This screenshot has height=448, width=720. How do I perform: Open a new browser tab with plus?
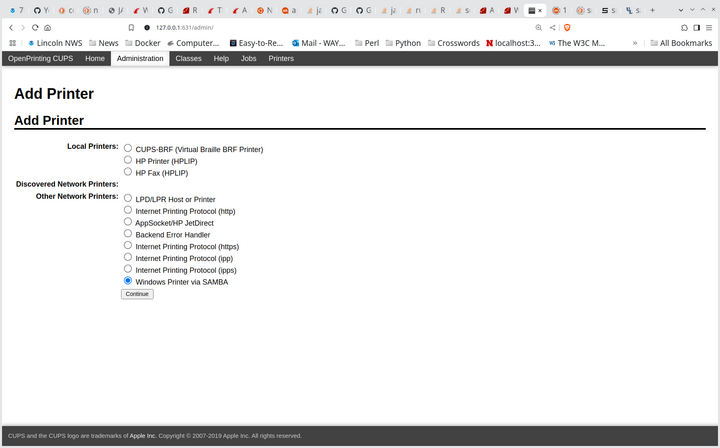tap(652, 10)
